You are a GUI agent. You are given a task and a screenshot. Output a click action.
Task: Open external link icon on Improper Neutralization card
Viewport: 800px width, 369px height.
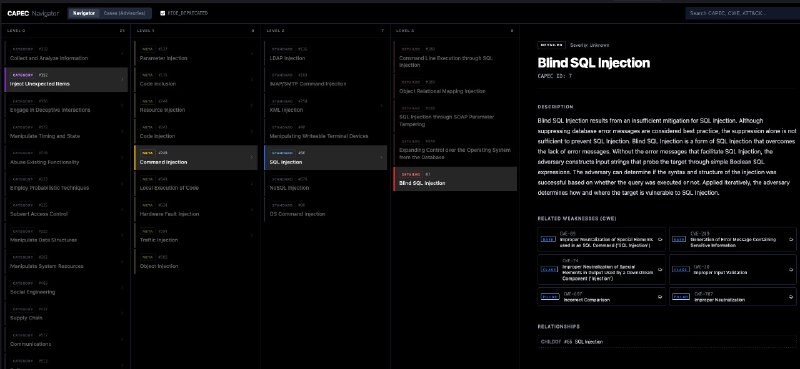[791, 297]
